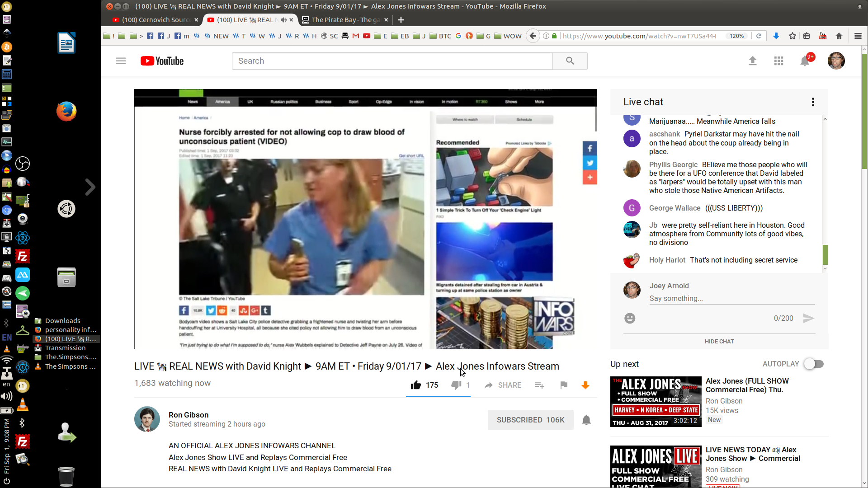Click the Firefox downloads arrow icon
Screen dimensions: 868x488
pyautogui.click(x=776, y=36)
